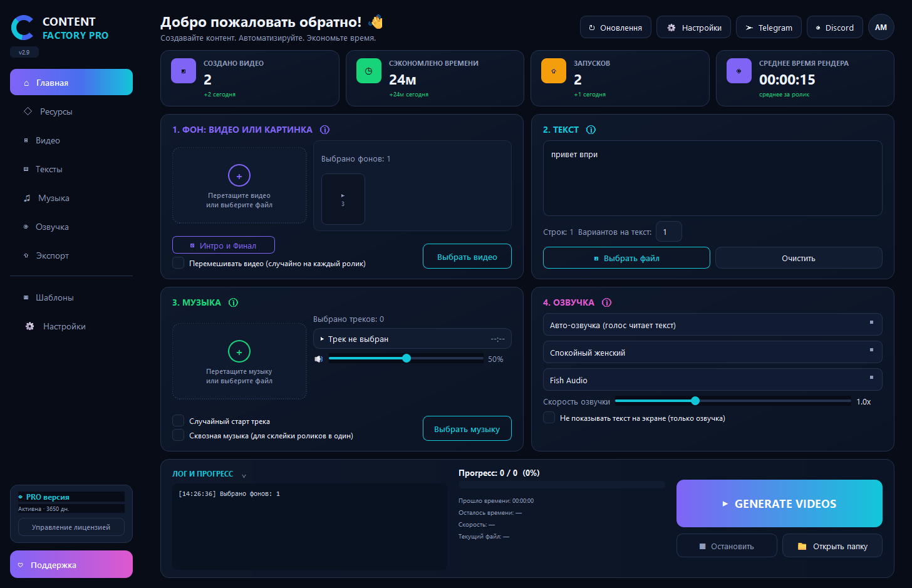
Task: Click the purple Created Videos stat icon
Action: pos(184,71)
